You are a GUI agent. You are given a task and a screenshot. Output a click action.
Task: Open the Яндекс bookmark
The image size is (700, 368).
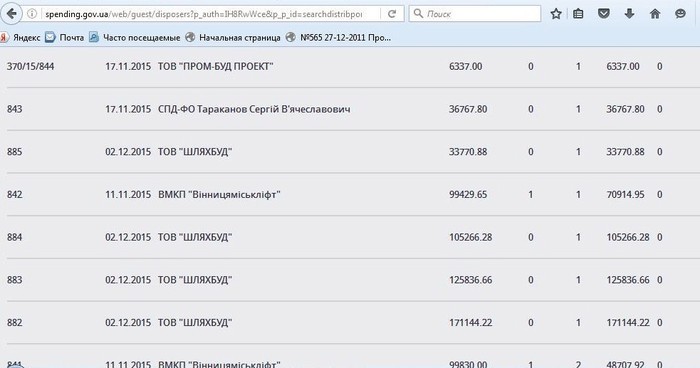(x=21, y=38)
